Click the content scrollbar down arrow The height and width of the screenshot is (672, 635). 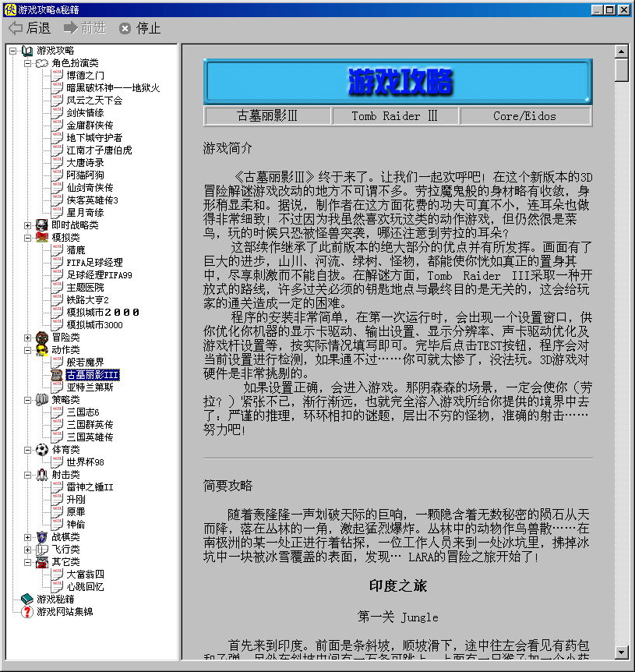(x=621, y=652)
